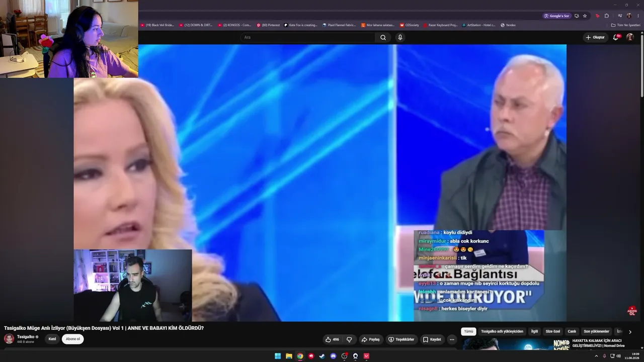
Task: Click the install app icon in address bar
Action: click(x=577, y=16)
